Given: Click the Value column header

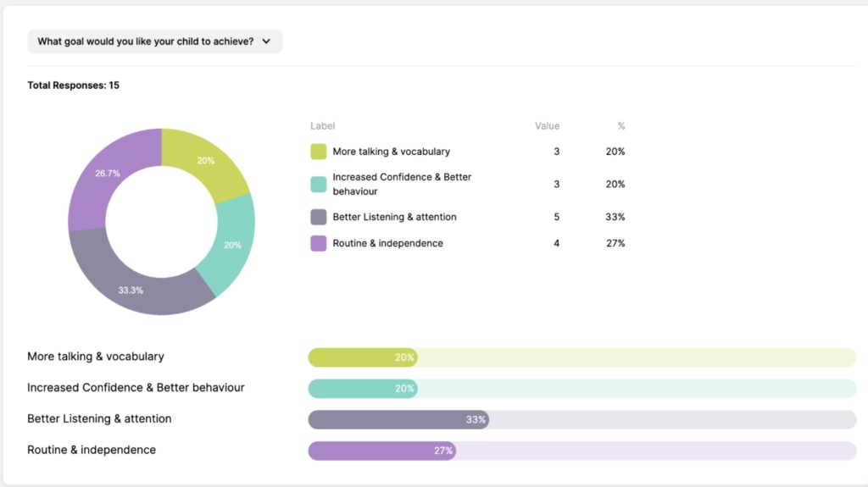Looking at the screenshot, I should (x=547, y=126).
